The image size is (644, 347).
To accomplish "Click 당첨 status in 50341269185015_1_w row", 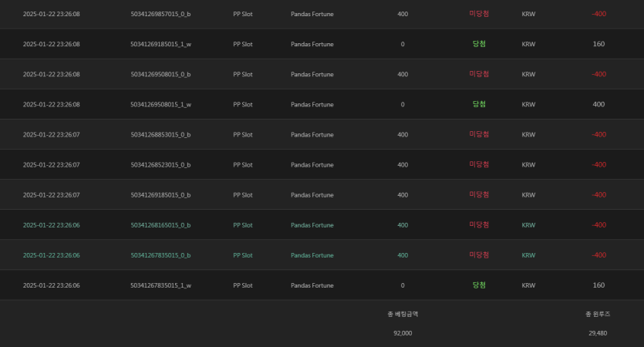I will [x=479, y=44].
